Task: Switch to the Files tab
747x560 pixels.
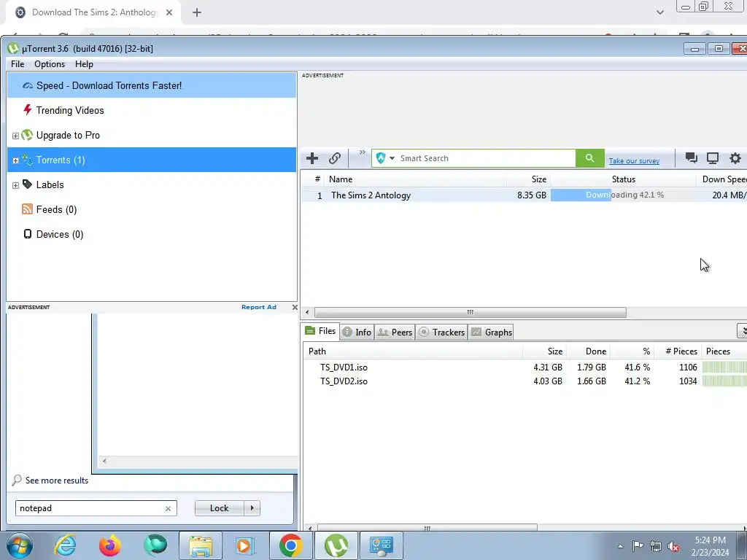Action: point(321,331)
